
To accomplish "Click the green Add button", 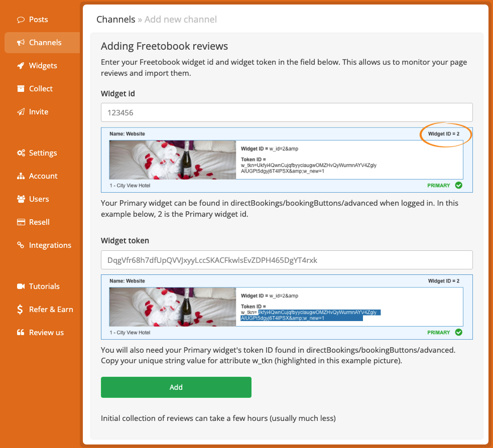I will pos(176,387).
